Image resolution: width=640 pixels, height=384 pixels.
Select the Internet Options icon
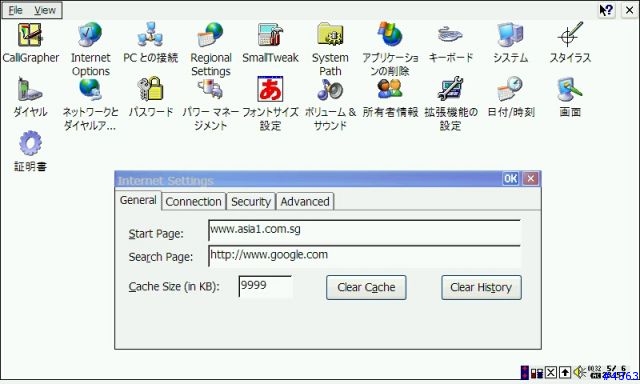(90, 34)
